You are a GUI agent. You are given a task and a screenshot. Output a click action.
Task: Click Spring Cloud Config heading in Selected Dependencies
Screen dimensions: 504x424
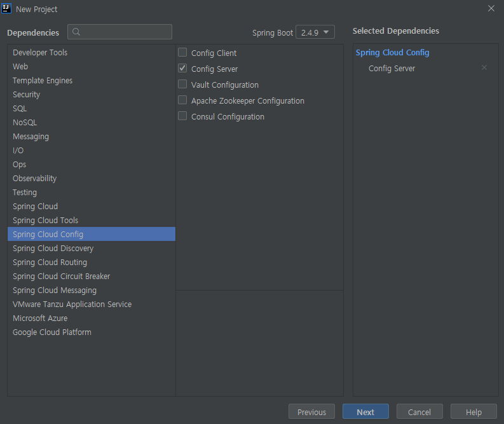(x=392, y=53)
